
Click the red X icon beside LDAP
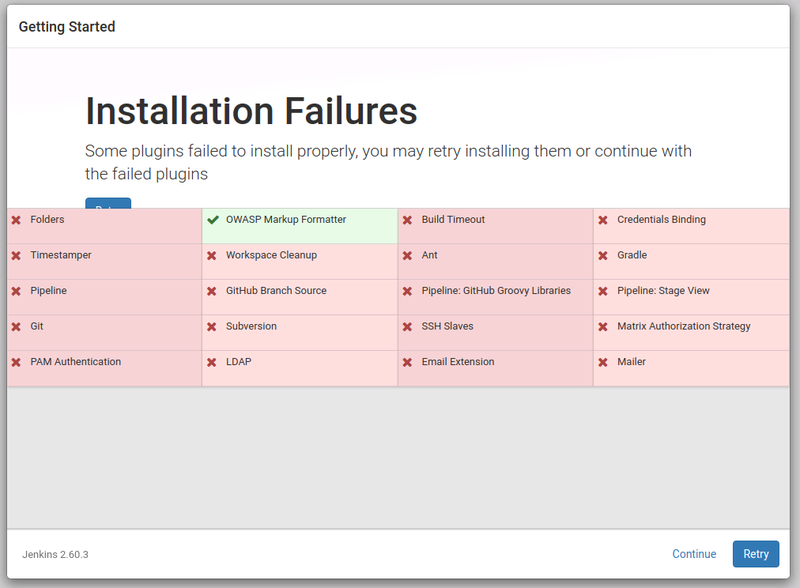212,362
